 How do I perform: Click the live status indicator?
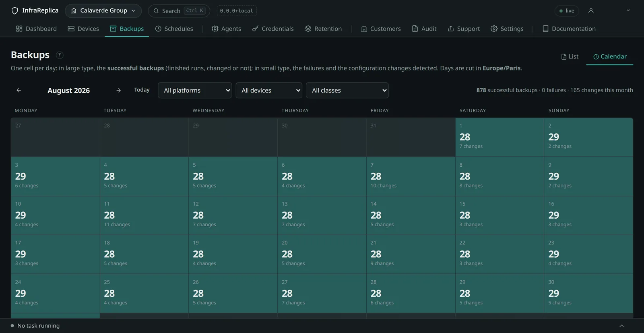[567, 11]
